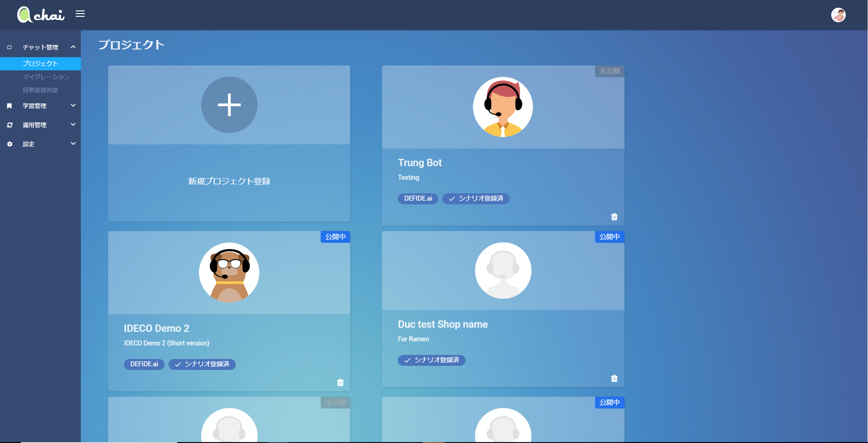Click the Duc test Shop name avatar
Screen dimensions: 868x443
(x=503, y=271)
